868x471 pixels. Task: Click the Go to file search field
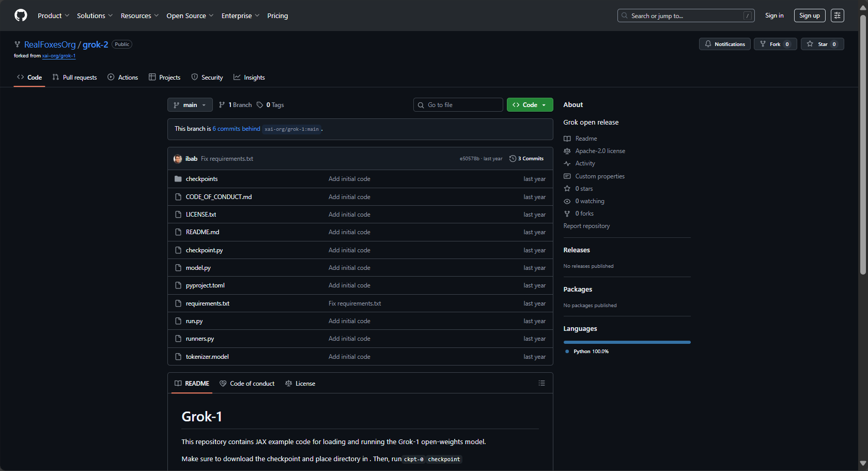tap(458, 105)
